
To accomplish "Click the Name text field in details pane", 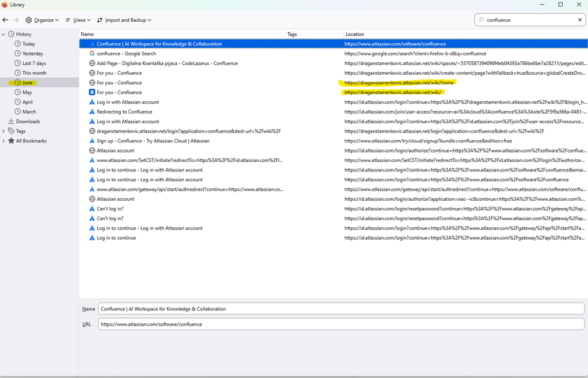I will pyautogui.click(x=341, y=309).
